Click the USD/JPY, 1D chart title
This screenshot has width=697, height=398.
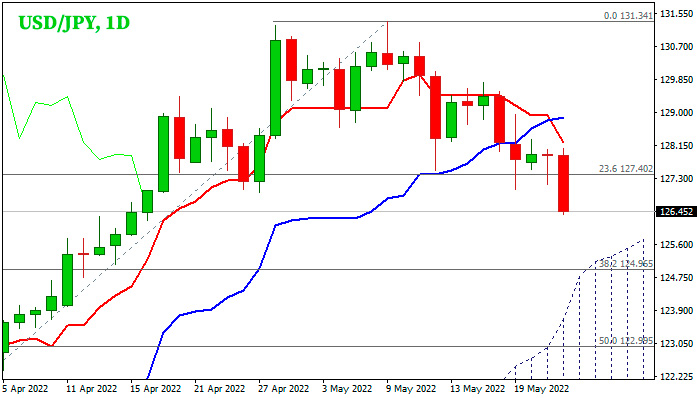[x=74, y=23]
